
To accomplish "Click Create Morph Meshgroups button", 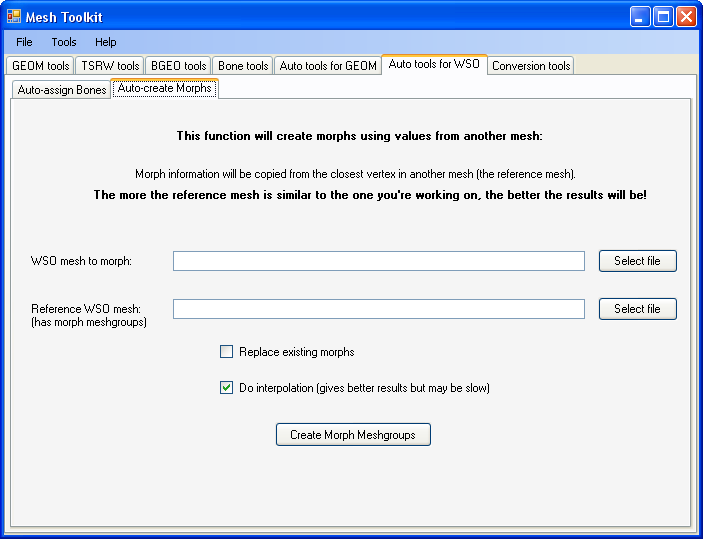I will 353,435.
